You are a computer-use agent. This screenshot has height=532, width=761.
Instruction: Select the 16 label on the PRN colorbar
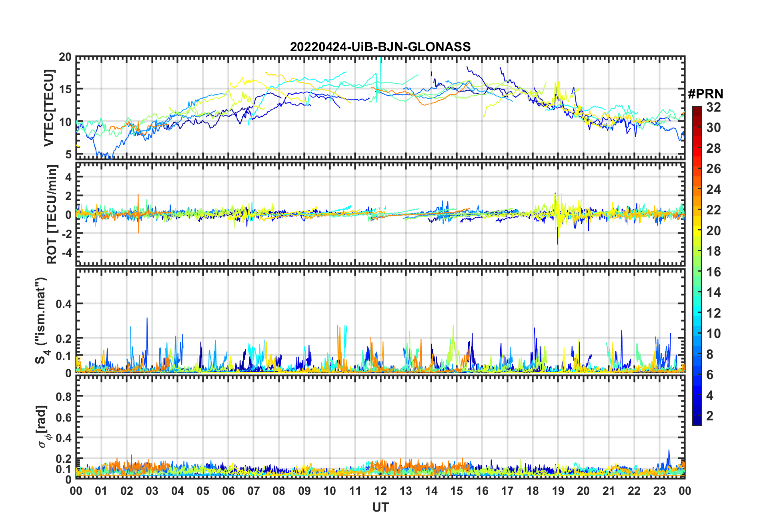713,272
